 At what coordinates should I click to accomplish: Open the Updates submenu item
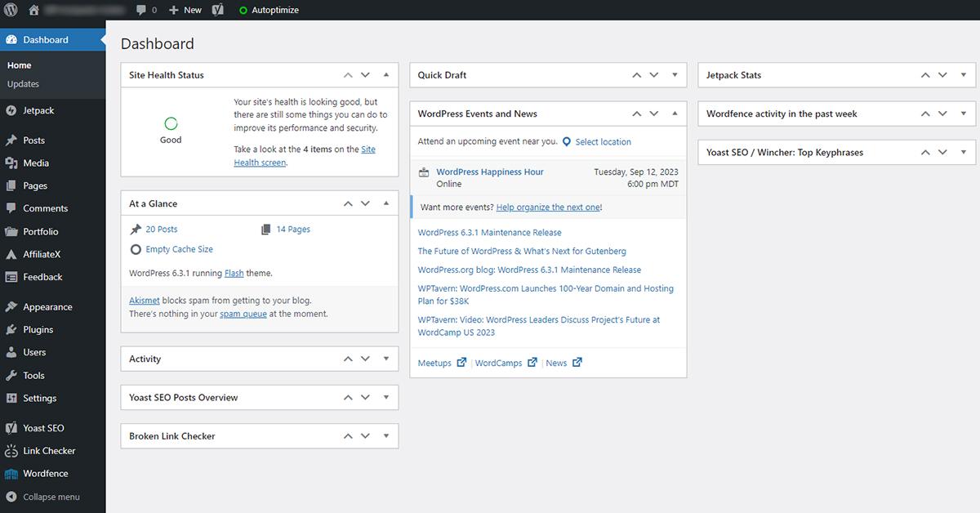coord(23,84)
